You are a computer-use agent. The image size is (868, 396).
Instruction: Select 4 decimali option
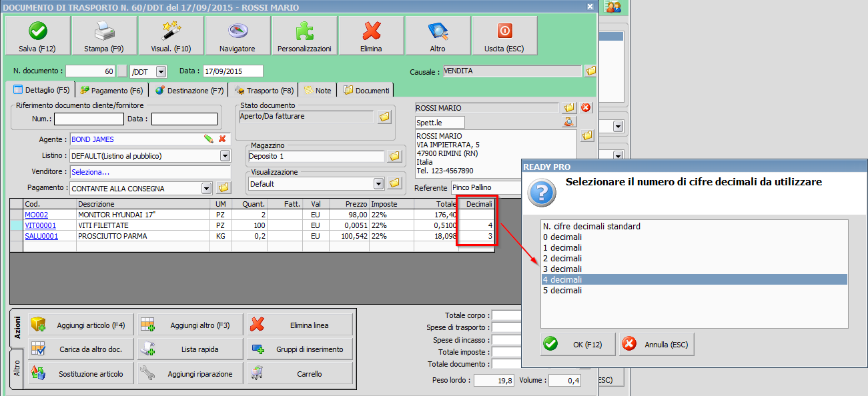(694, 280)
